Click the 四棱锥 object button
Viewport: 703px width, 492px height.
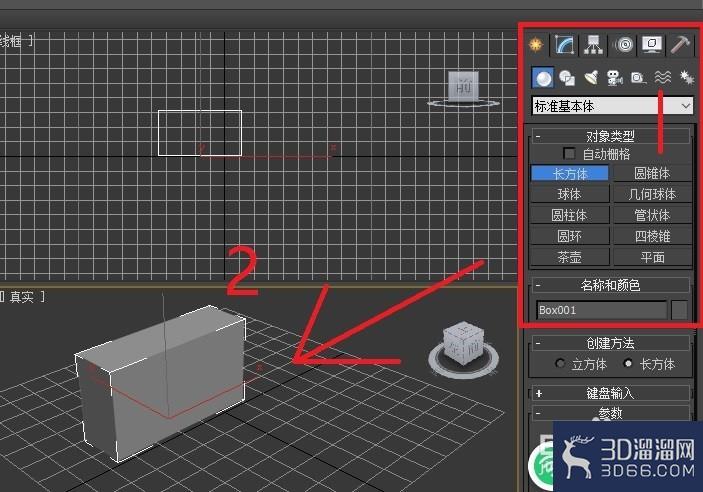click(652, 236)
